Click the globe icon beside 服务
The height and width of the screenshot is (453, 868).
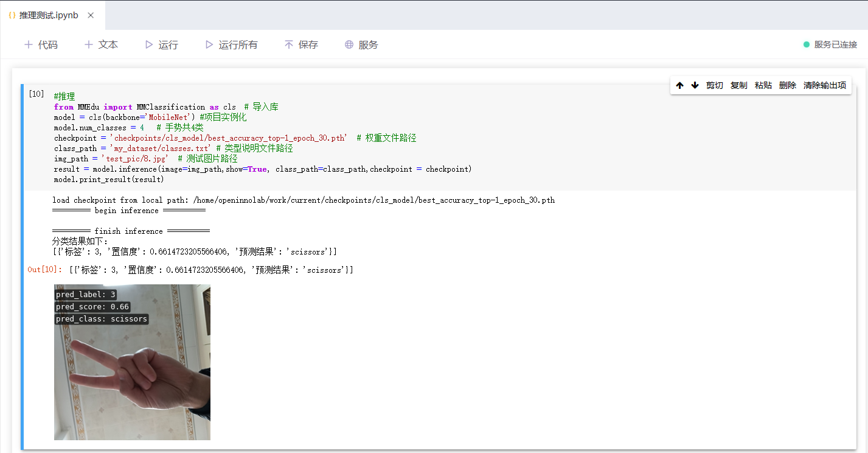click(349, 44)
